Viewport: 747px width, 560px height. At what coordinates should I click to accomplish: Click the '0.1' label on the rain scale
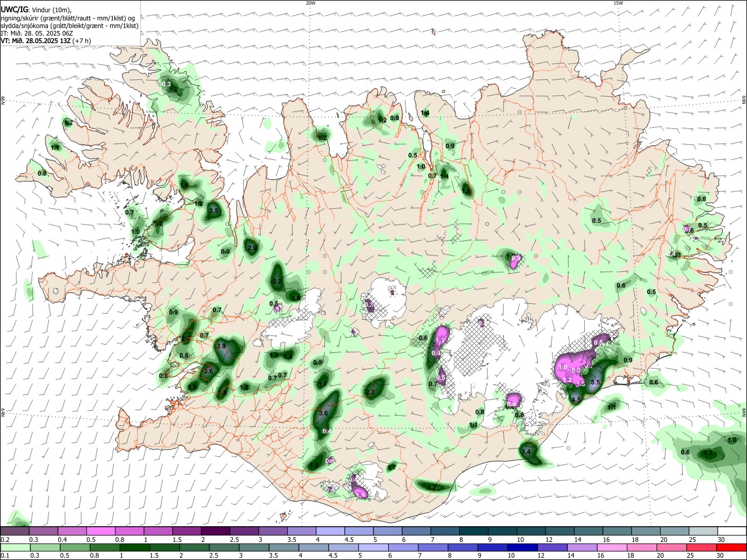click(5, 555)
